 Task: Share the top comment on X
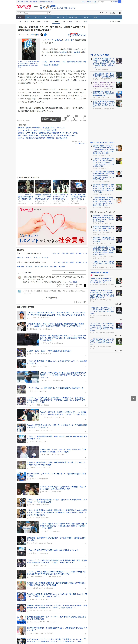pyautogui.click(x=85, y=286)
